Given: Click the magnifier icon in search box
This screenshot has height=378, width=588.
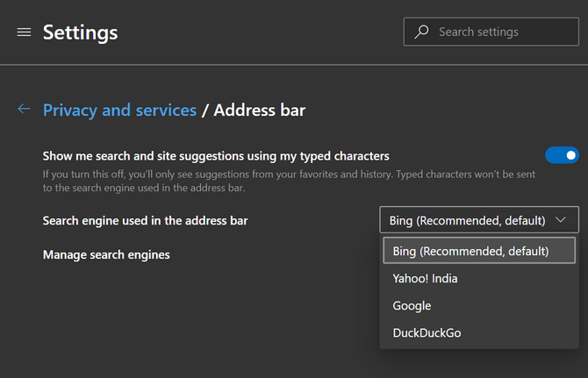Looking at the screenshot, I should (421, 32).
